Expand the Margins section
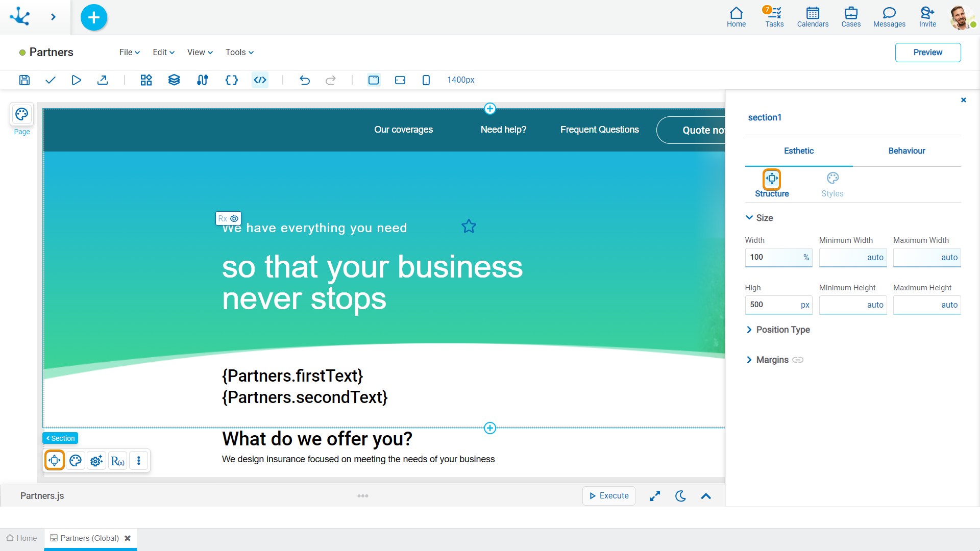Image resolution: width=980 pixels, height=551 pixels. tap(749, 359)
